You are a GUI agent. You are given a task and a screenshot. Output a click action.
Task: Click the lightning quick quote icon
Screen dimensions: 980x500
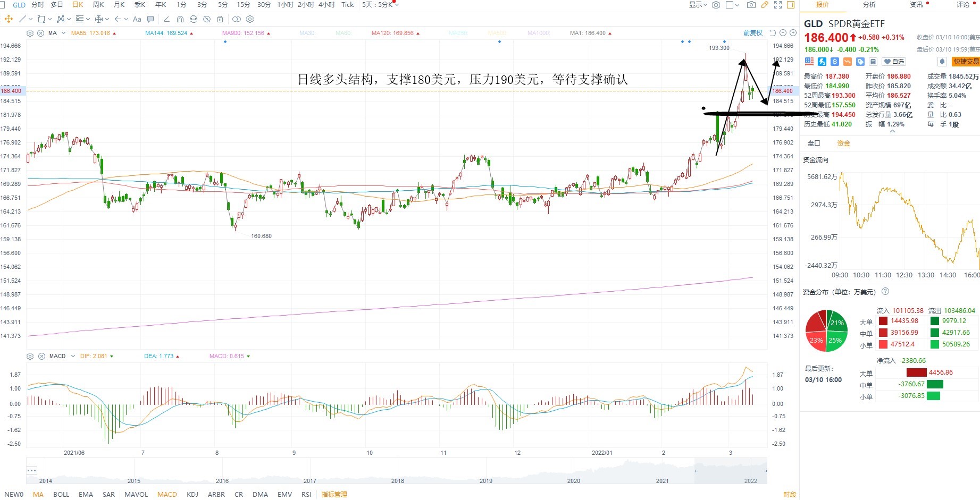(822, 62)
